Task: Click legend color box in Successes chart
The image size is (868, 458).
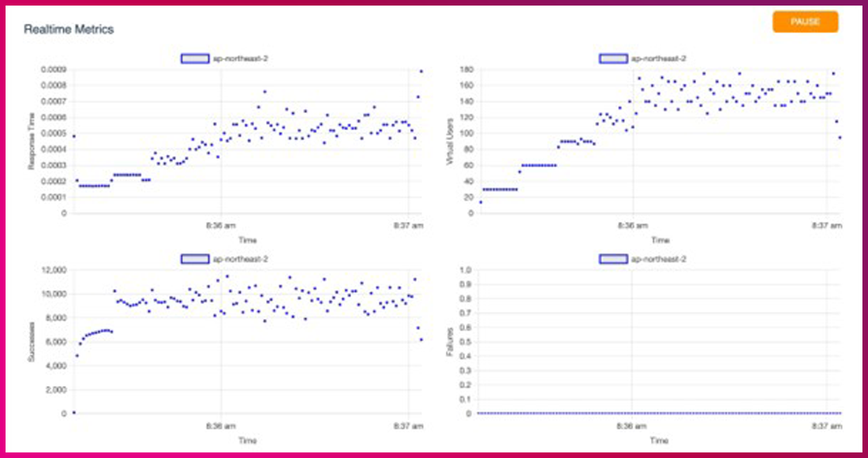Action: pos(195,259)
